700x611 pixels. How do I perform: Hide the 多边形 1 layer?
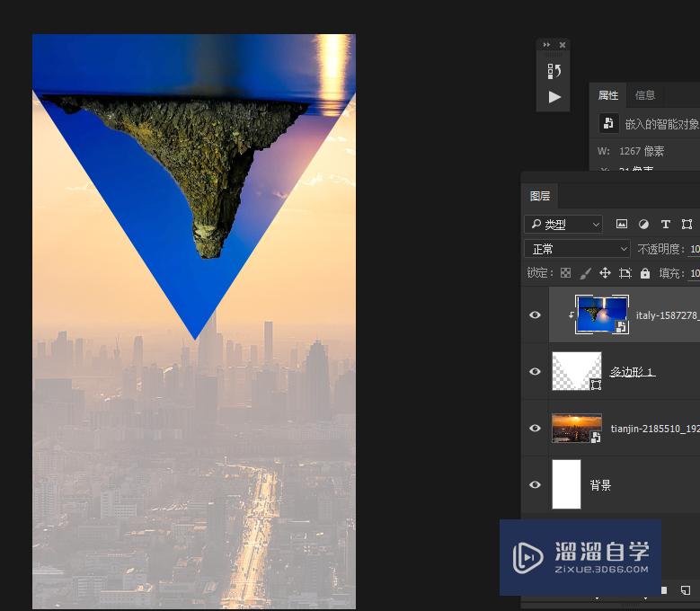tap(535, 371)
